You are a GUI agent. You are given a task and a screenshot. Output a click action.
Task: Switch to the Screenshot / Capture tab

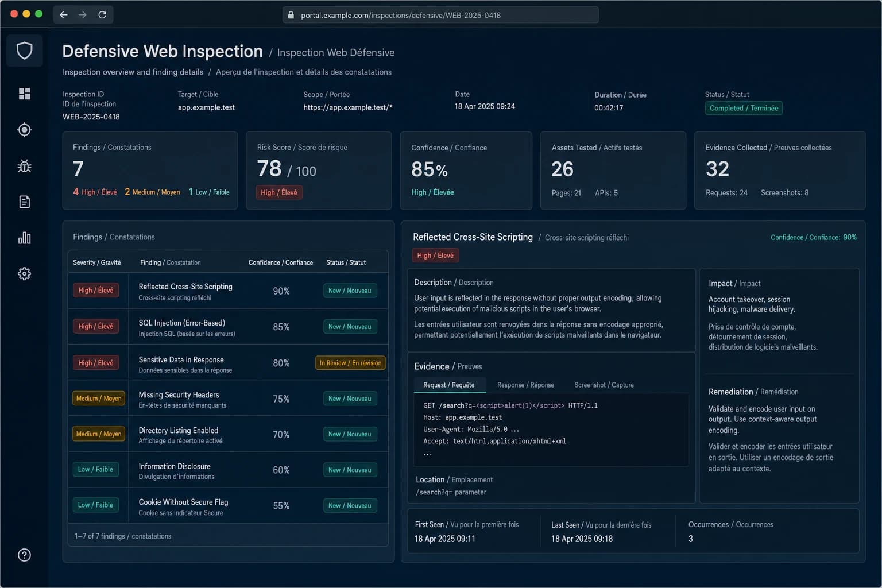coord(604,385)
